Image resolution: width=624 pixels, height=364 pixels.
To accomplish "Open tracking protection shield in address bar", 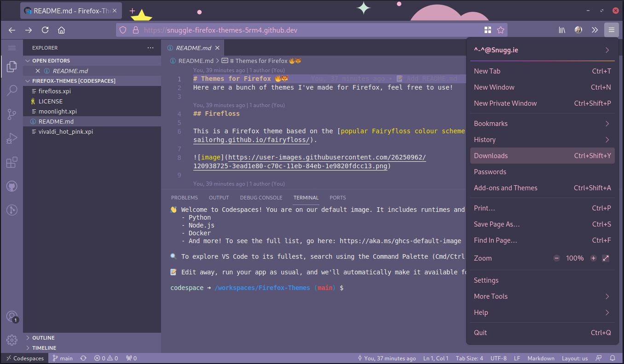I will pyautogui.click(x=123, y=30).
